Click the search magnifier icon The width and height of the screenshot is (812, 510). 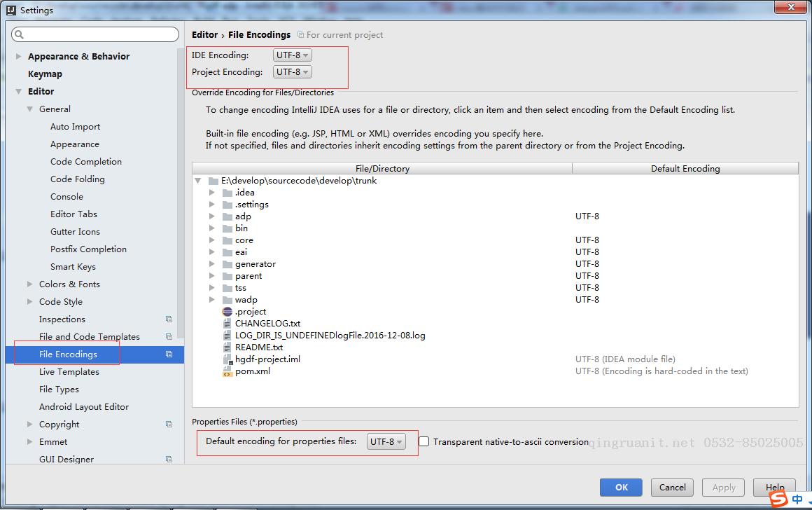tap(19, 35)
